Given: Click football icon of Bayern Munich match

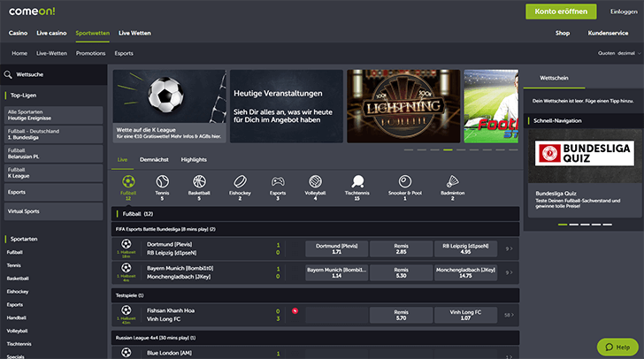Looking at the screenshot, I should [x=126, y=267].
